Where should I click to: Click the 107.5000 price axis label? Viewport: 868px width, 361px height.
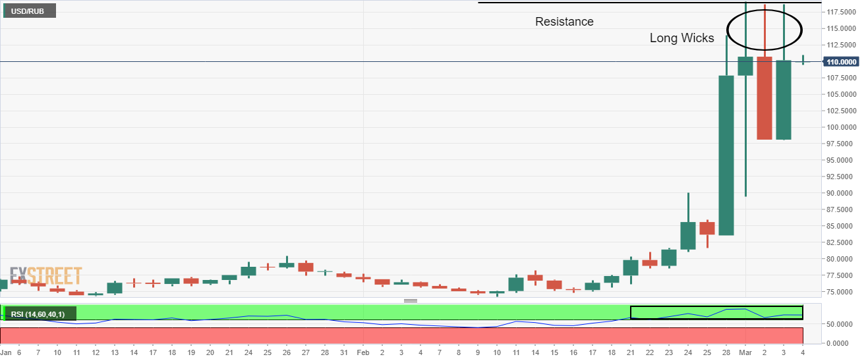tap(841, 78)
